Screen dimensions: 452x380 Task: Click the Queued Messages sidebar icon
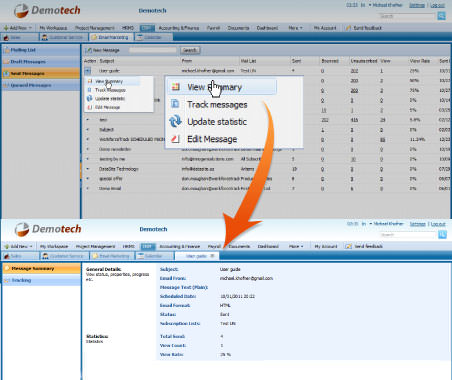click(6, 85)
